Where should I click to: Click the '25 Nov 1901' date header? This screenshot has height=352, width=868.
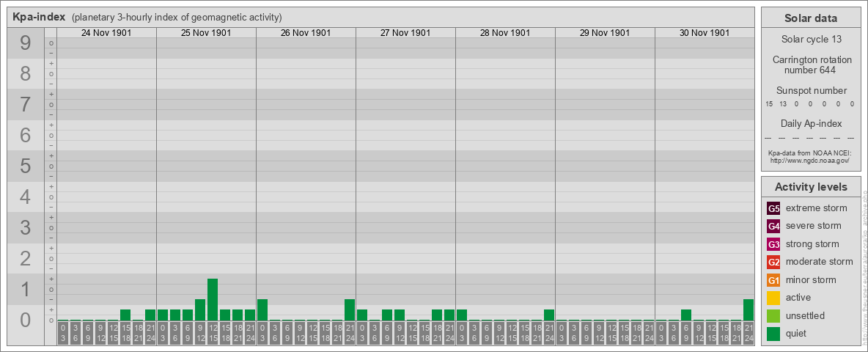(206, 33)
